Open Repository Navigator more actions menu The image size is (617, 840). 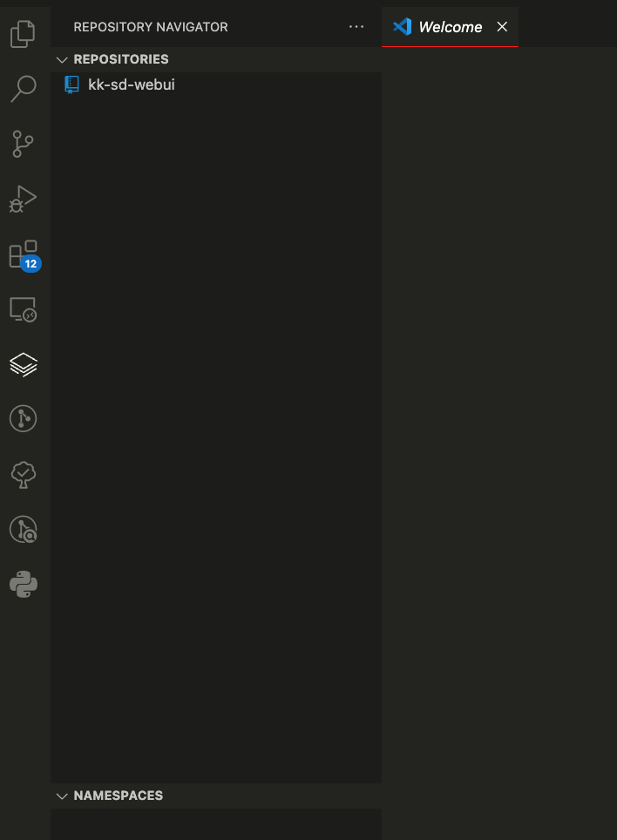point(356,27)
